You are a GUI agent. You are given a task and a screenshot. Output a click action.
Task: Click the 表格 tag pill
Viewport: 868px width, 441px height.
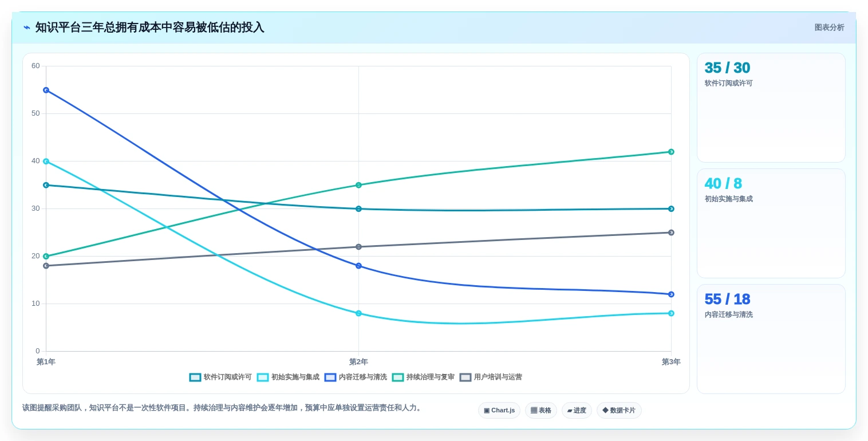point(541,411)
